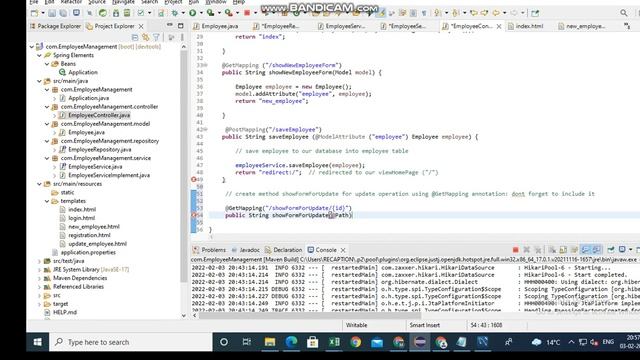Click the red Stop toolbar icon

(247, 13)
